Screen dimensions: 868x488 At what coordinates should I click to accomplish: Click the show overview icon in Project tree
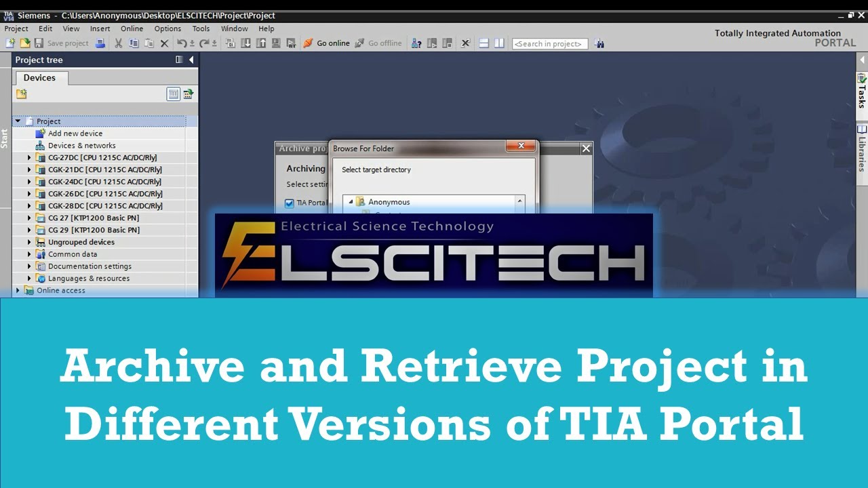(189, 94)
